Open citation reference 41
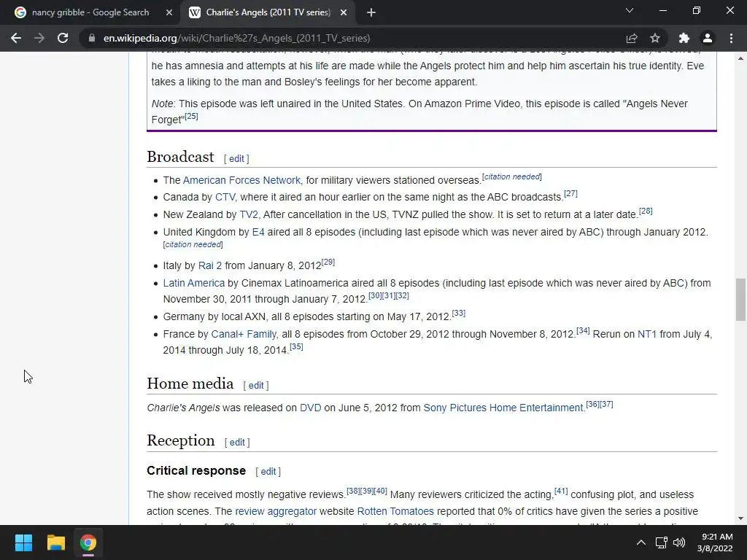 [561, 491]
